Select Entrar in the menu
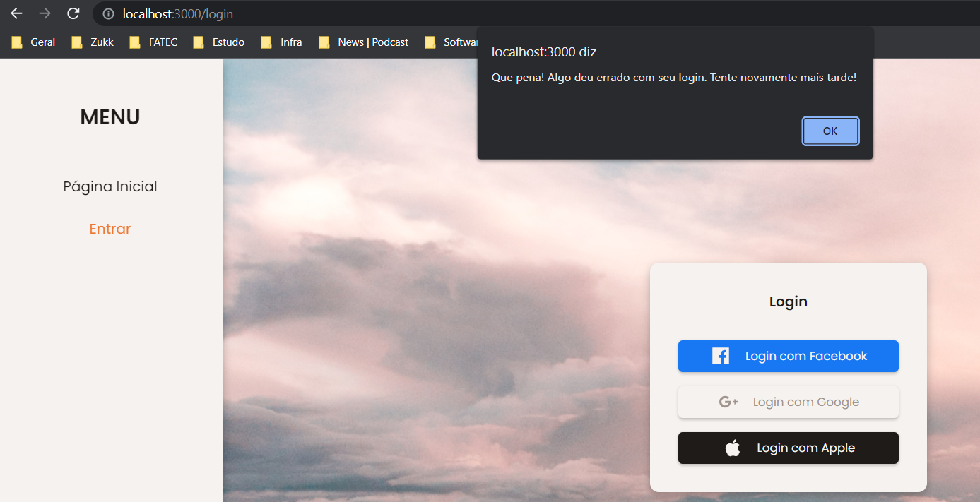This screenshot has height=502, width=980. click(110, 228)
